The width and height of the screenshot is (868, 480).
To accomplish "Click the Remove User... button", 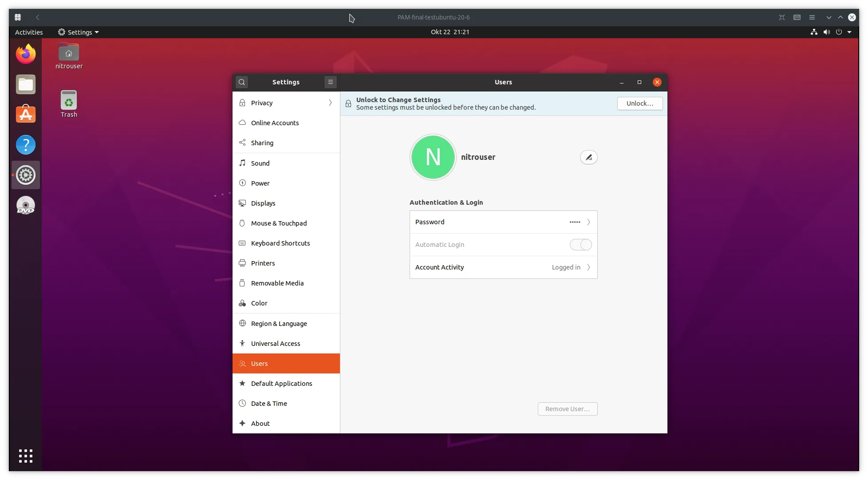I will pyautogui.click(x=568, y=409).
